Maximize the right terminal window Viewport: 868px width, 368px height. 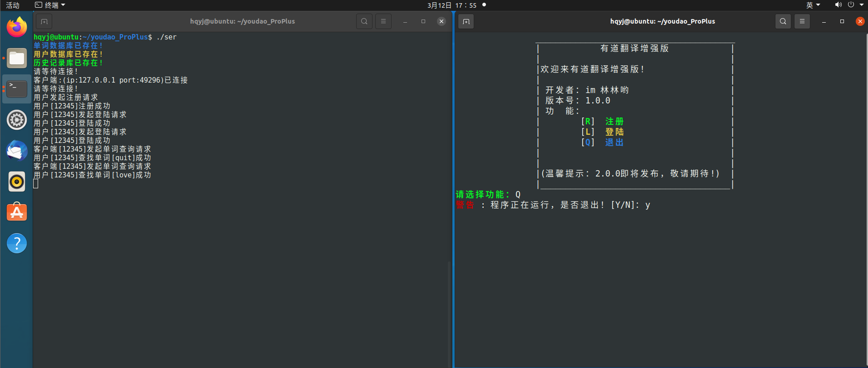coord(842,21)
